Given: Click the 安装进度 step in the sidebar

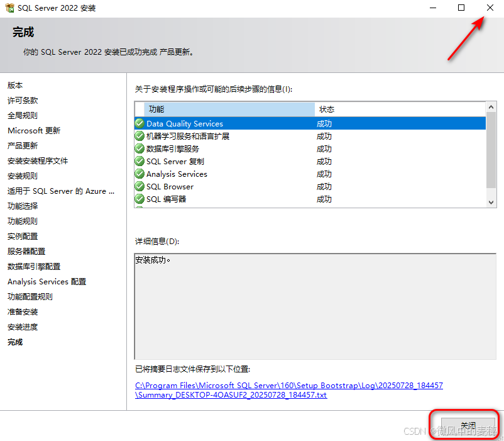Looking at the screenshot, I should tap(23, 327).
